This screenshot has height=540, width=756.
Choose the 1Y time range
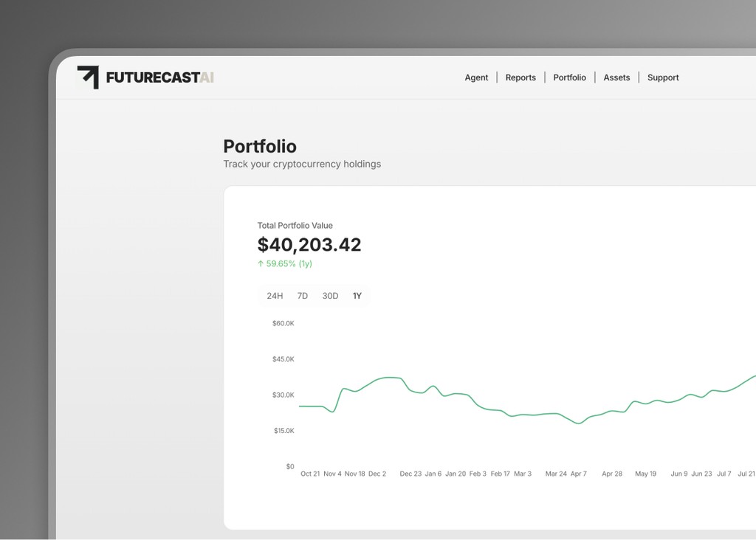pos(357,296)
